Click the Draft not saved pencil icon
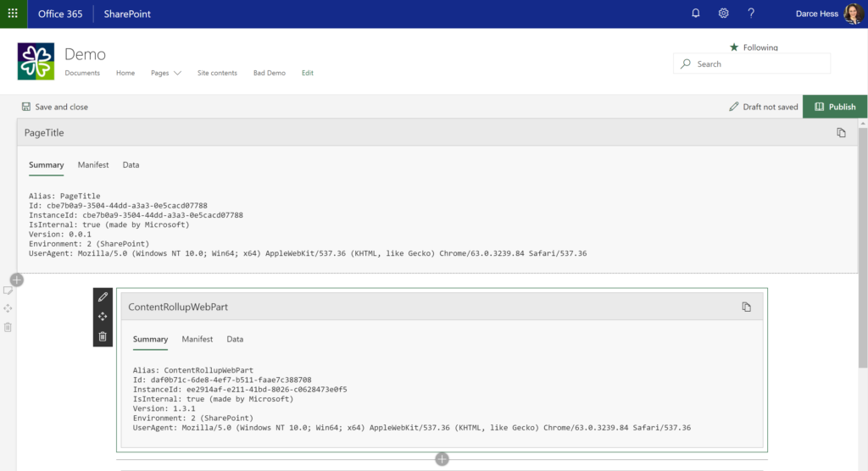This screenshot has height=471, width=868. 733,107
